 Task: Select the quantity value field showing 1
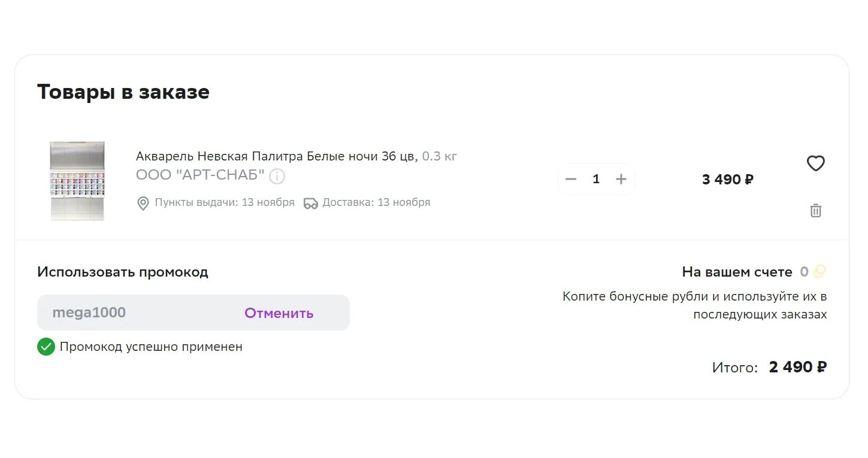[x=596, y=179]
